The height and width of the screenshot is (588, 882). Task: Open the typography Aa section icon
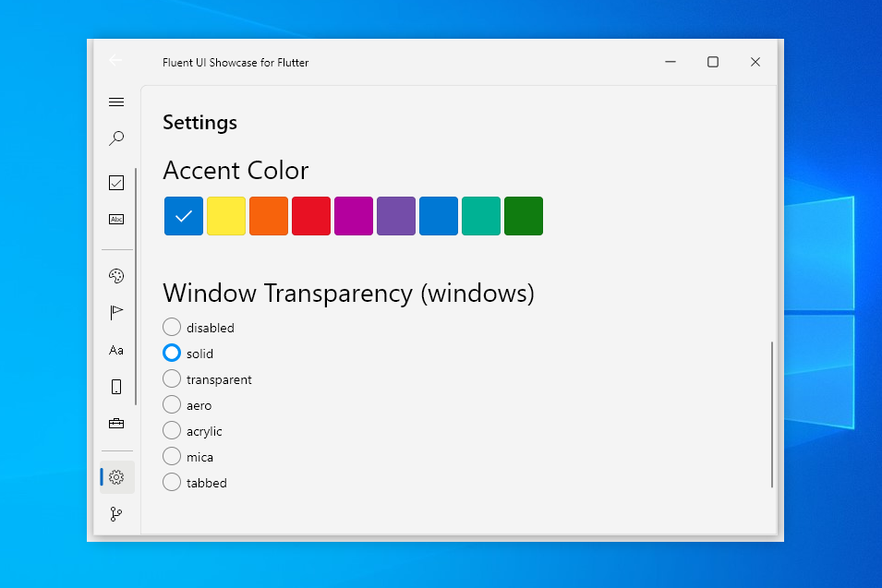[x=116, y=350]
